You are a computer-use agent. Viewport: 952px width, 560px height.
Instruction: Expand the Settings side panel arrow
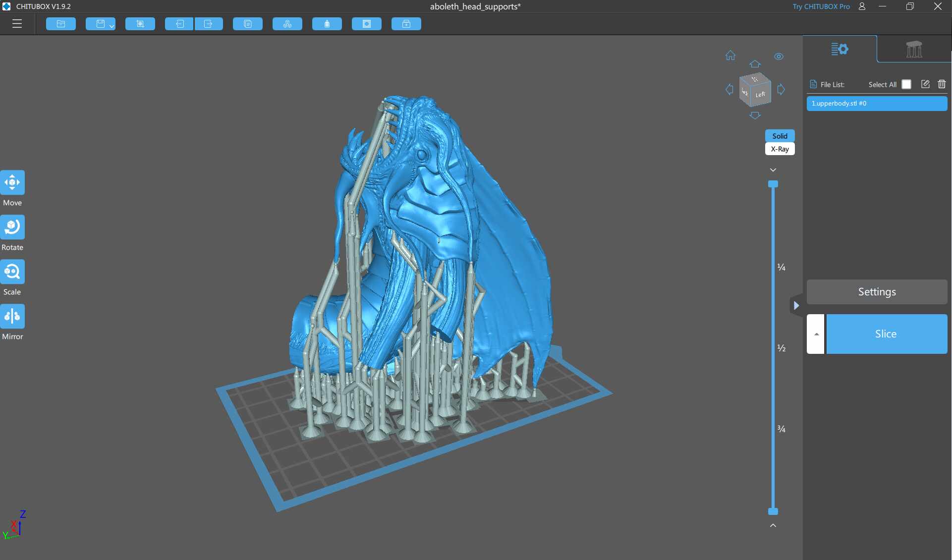(796, 305)
